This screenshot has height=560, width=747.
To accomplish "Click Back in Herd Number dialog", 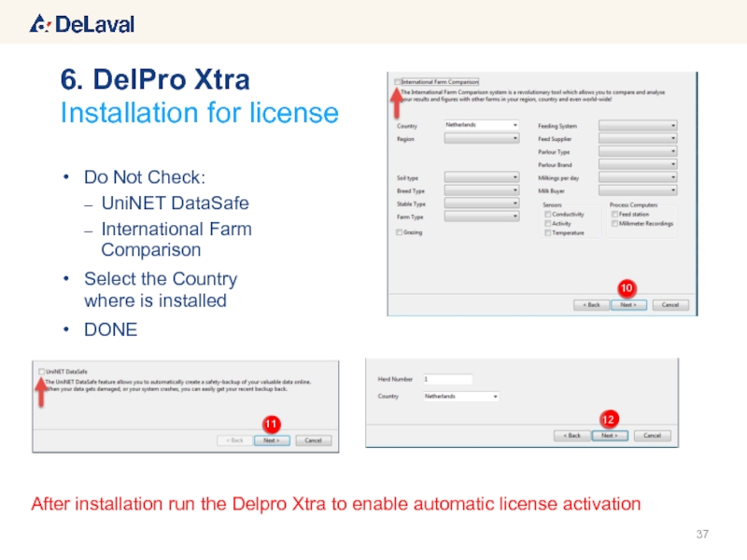I will (572, 436).
